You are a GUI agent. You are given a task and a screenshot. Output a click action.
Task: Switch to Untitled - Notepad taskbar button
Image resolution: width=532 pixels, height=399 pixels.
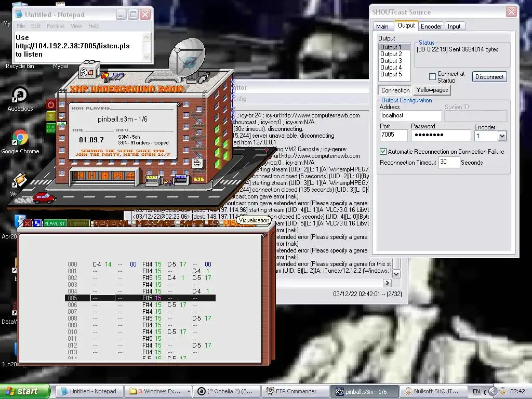click(88, 392)
